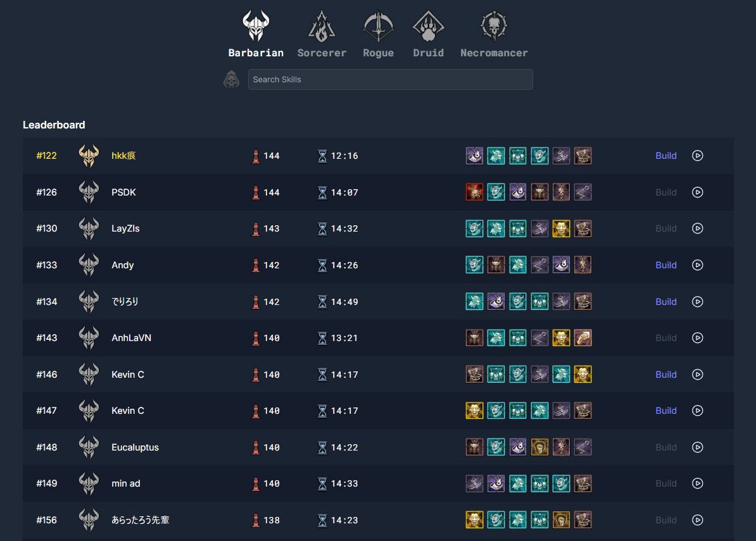Click the last skill icon in PSDK's row
Screen dimensions: 756x541
tap(583, 192)
